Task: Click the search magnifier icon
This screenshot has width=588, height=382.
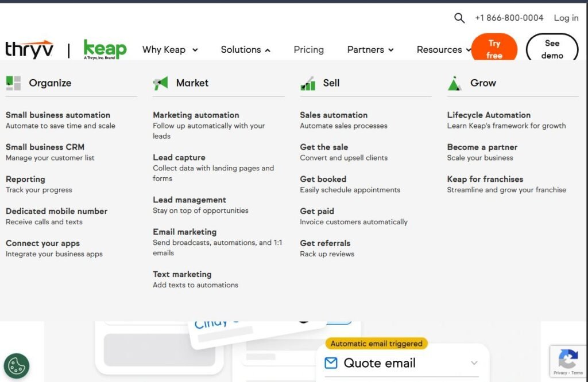Action: [x=459, y=18]
